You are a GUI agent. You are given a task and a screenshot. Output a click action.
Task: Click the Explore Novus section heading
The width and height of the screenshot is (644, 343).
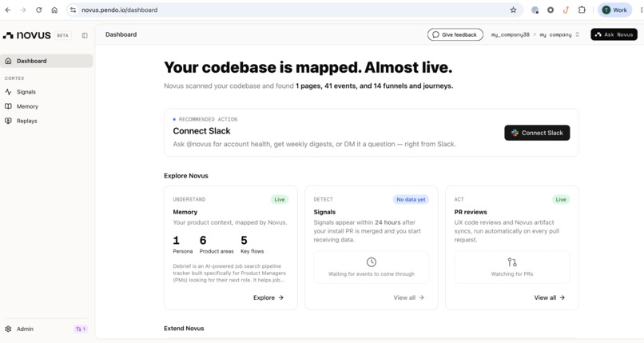click(186, 176)
